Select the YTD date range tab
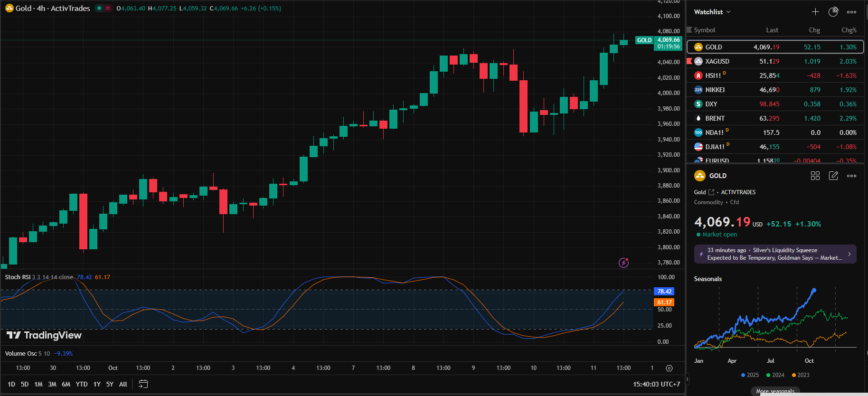Viewport: 868px width, 396px height. point(82,384)
